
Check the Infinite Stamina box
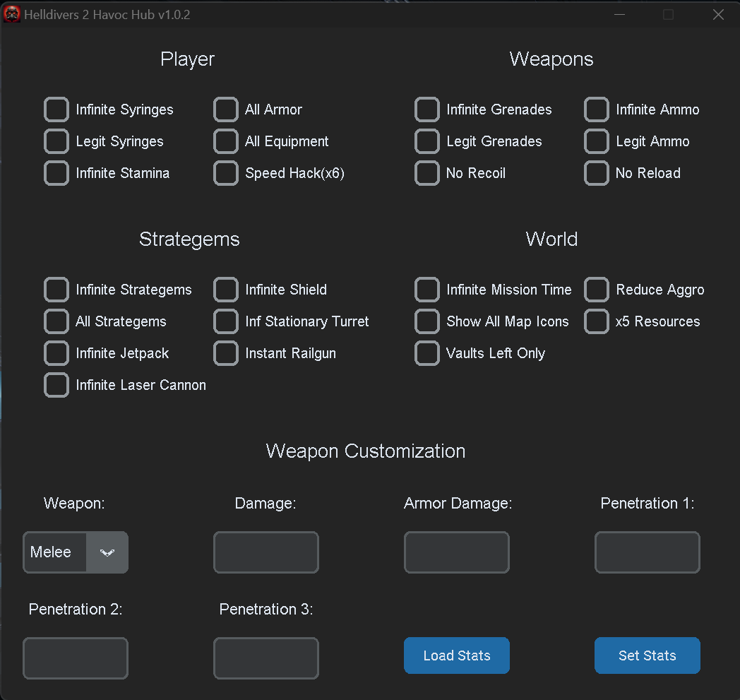56,173
